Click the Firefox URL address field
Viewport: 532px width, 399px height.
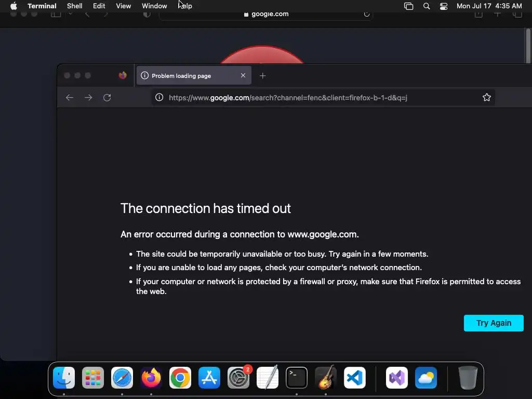point(322,98)
